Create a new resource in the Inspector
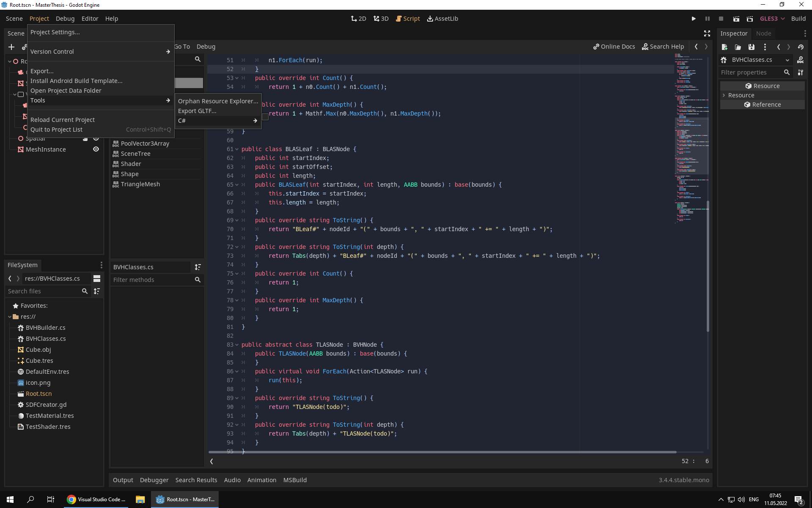 coord(724,47)
